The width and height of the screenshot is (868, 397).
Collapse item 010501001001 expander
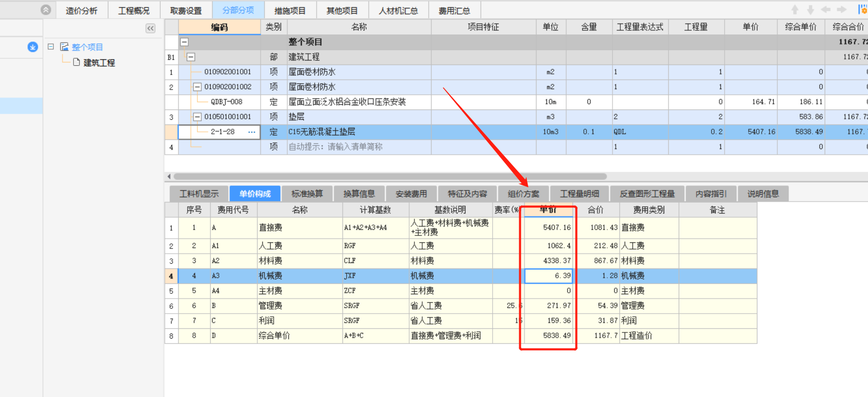(x=197, y=117)
